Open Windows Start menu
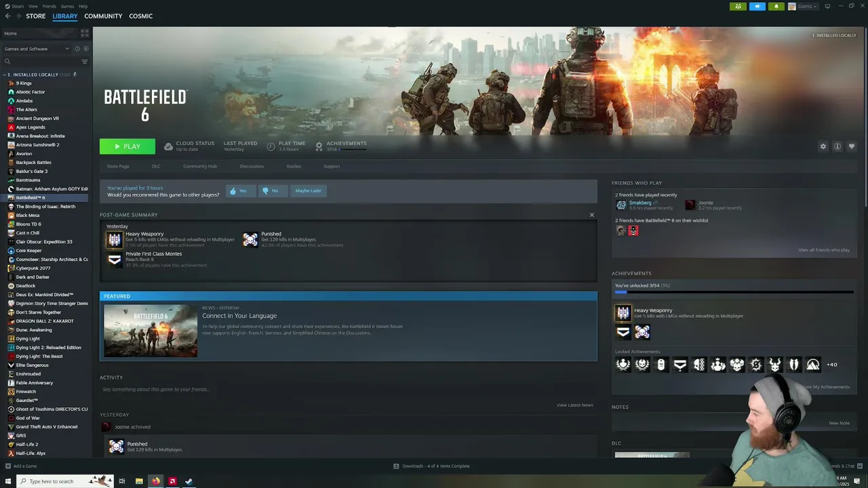This screenshot has width=868, height=488. pyautogui.click(x=8, y=481)
